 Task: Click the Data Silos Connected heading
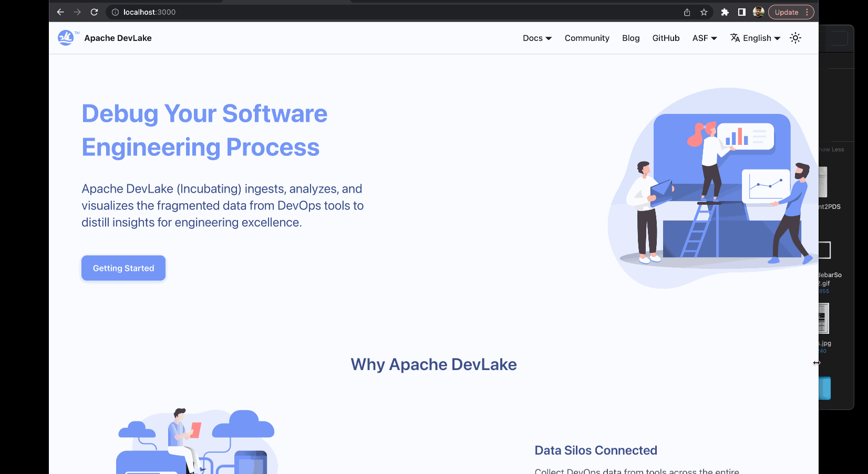596,450
